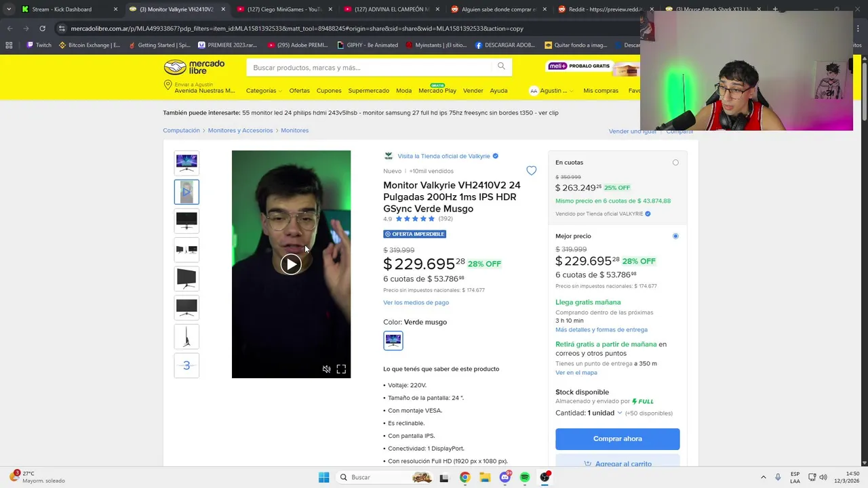
Task: Open the Chrome apps grid in the bookmarks bar
Action: 9,45
